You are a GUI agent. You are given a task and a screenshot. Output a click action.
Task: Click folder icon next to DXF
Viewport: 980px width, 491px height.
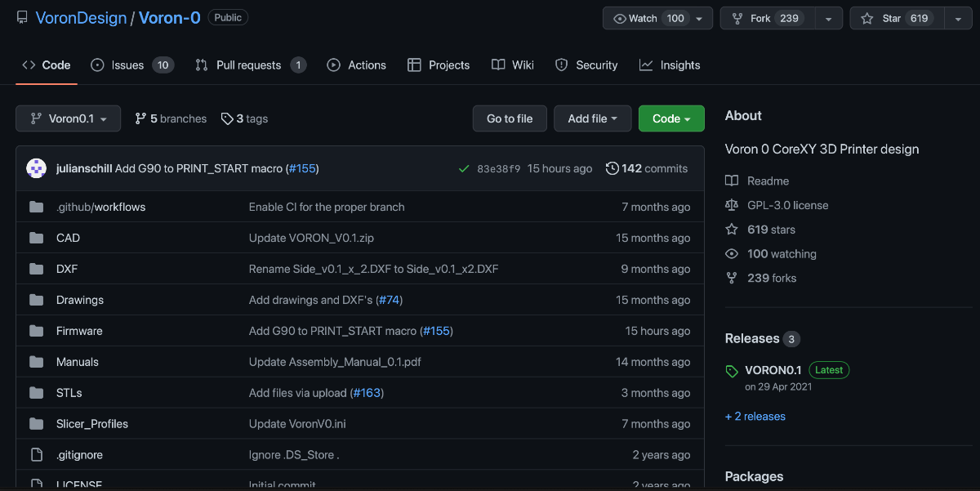36,269
